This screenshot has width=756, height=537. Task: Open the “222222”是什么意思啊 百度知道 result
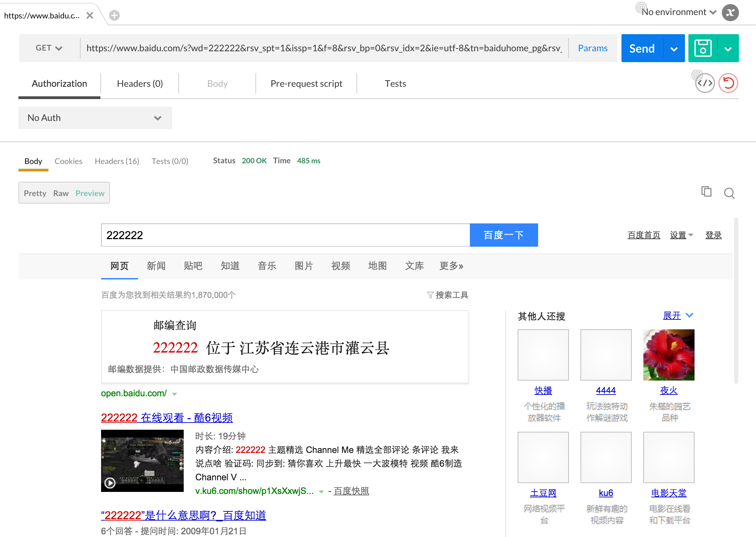(183, 515)
